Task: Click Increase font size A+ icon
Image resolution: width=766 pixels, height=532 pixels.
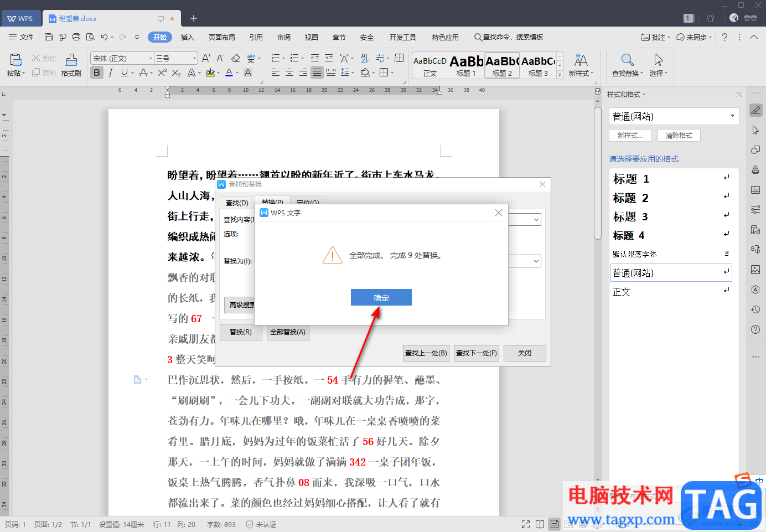Action: tap(206, 58)
